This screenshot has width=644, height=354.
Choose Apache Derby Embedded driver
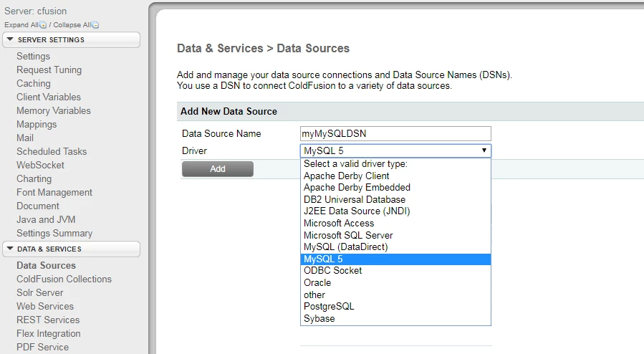tap(395, 187)
